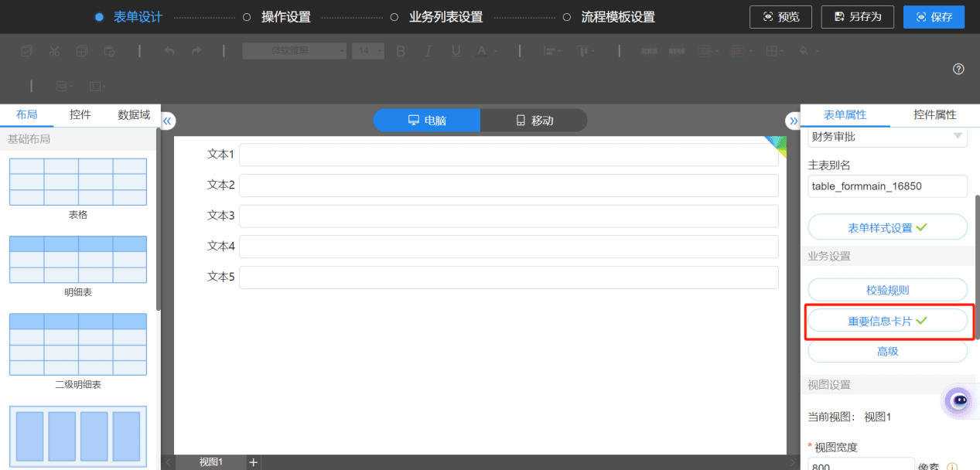This screenshot has height=470, width=980.
Task: Select the 表格 table layout thumbnail
Action: [x=77, y=182]
